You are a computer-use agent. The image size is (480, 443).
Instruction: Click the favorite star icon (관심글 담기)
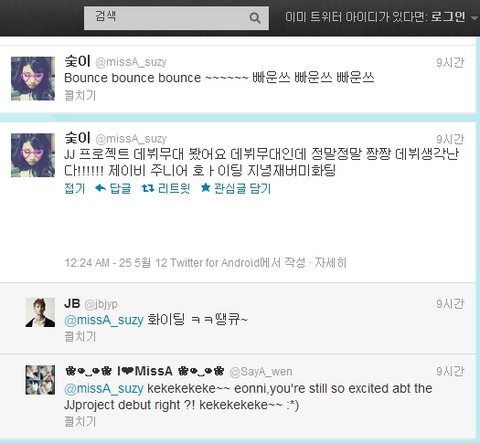pos(205,188)
